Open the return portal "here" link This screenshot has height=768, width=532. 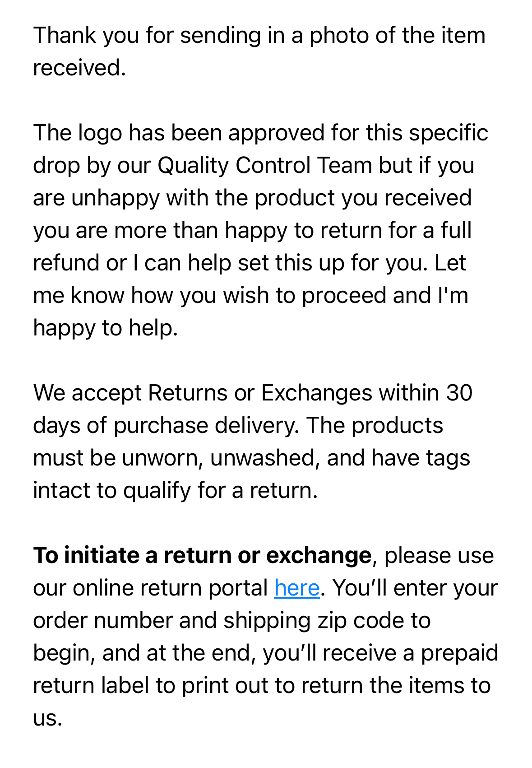click(296, 588)
